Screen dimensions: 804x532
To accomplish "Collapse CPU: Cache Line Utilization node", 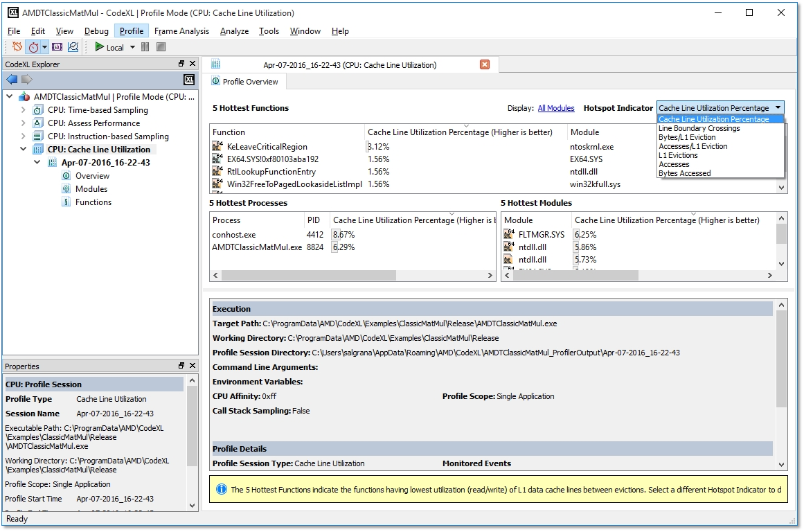I will pyautogui.click(x=23, y=150).
